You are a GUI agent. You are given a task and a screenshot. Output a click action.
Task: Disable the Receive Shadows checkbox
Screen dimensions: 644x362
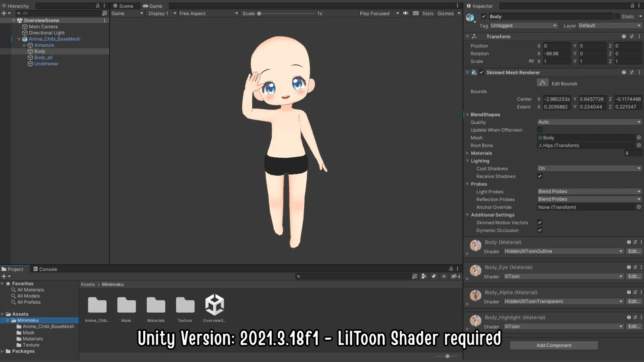(540, 176)
